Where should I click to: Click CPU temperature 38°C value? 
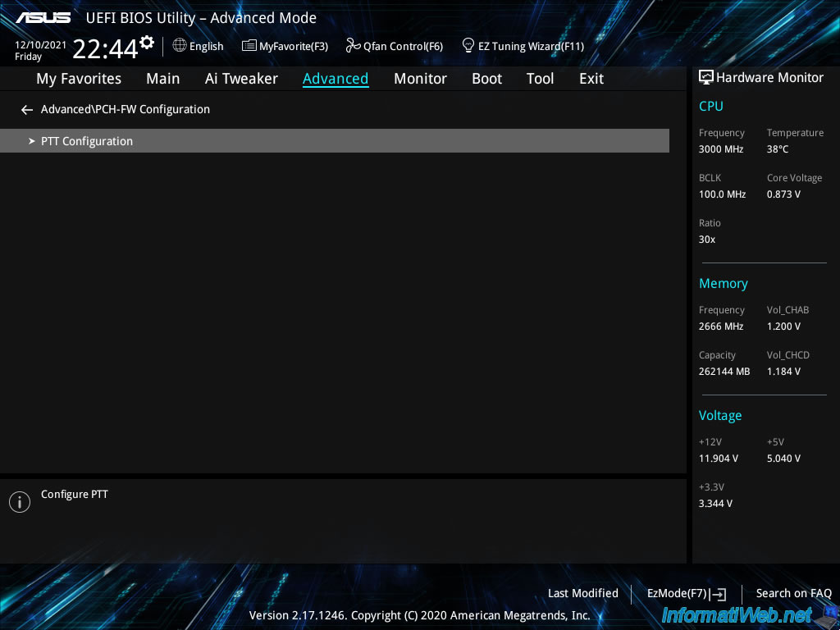[778, 149]
